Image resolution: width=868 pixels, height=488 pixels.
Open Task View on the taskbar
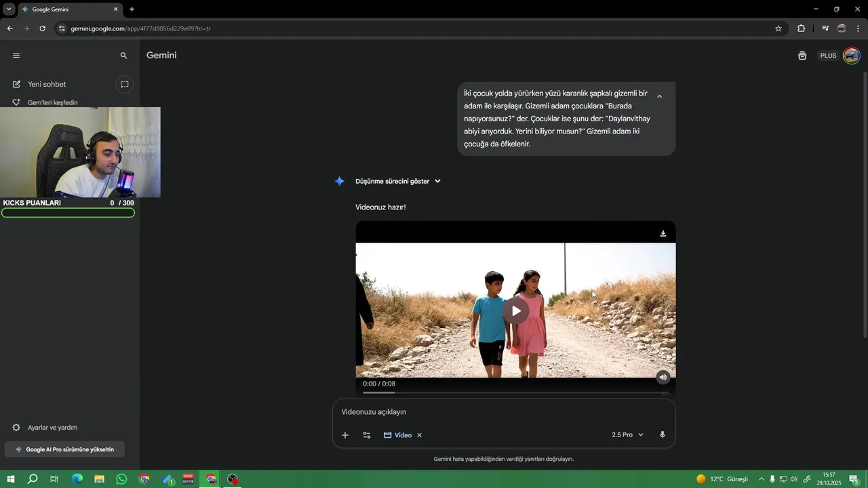pos(54,479)
